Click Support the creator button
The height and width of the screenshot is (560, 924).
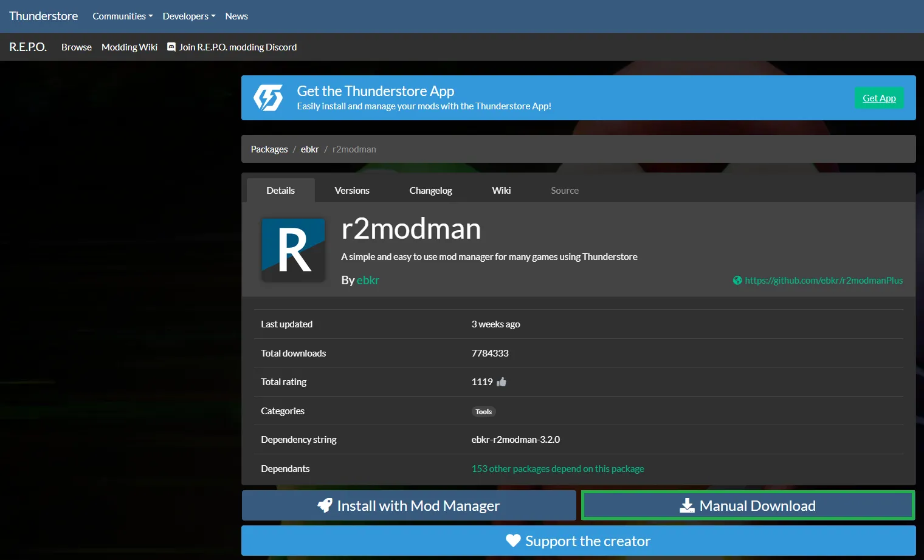(x=579, y=541)
